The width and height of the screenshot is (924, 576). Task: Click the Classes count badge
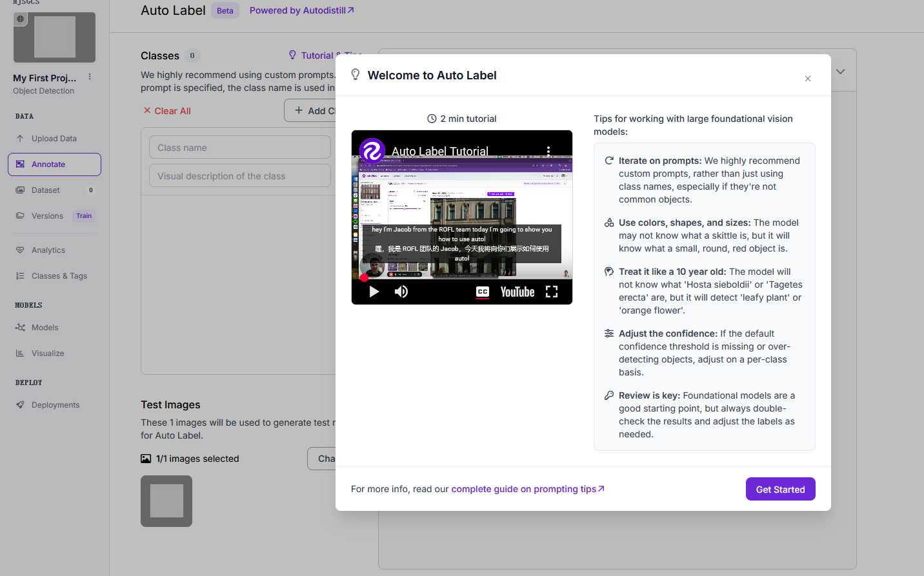click(x=192, y=55)
